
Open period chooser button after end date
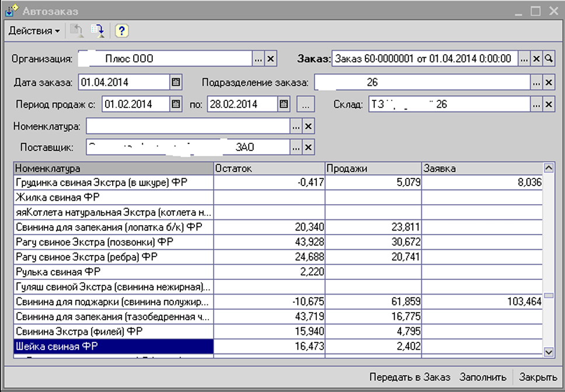pos(306,104)
